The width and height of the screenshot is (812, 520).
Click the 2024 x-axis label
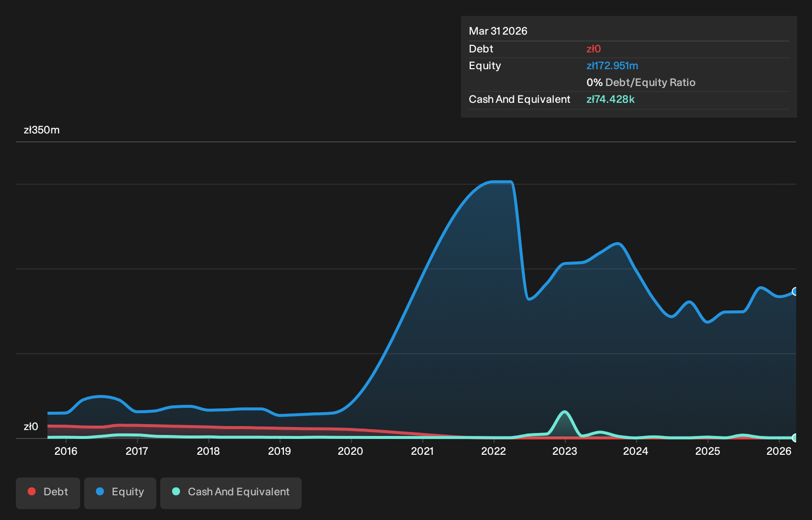click(635, 451)
